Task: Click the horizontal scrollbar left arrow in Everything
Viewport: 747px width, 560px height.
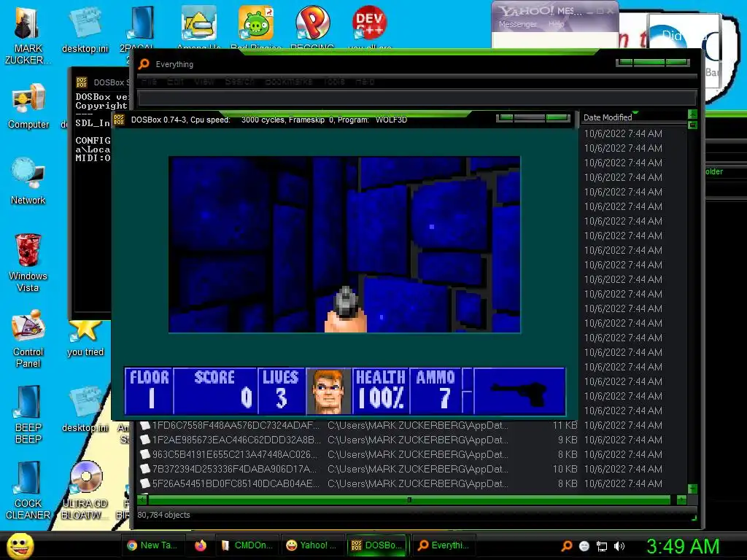Action: [x=142, y=499]
